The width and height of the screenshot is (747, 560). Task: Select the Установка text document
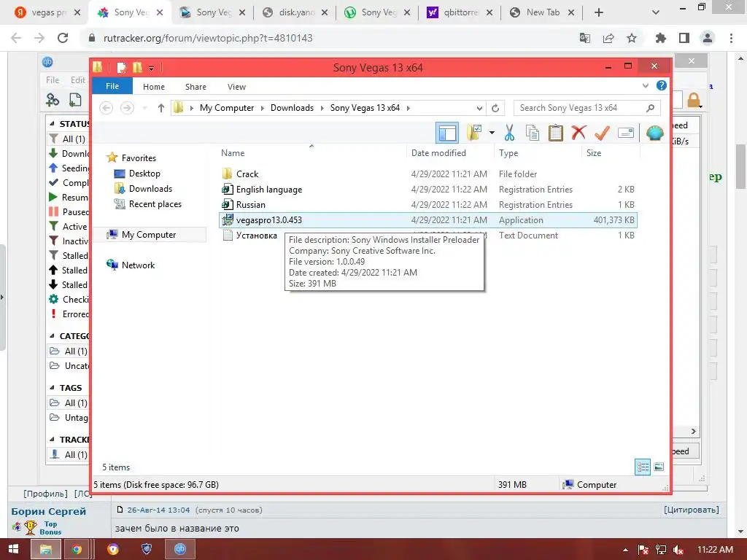[x=256, y=236]
